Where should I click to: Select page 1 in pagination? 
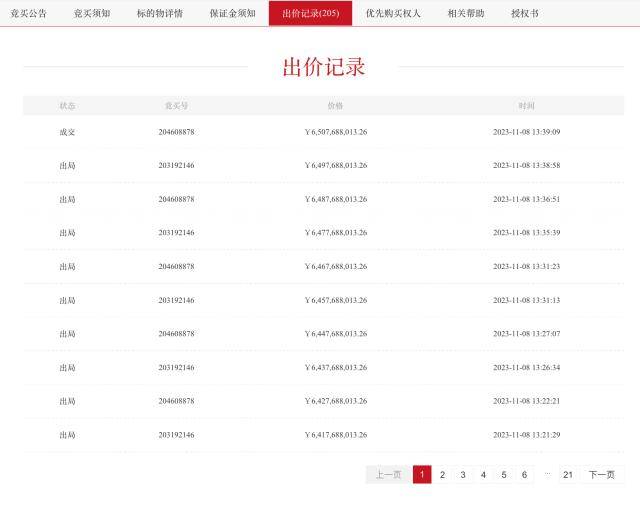[x=422, y=475]
